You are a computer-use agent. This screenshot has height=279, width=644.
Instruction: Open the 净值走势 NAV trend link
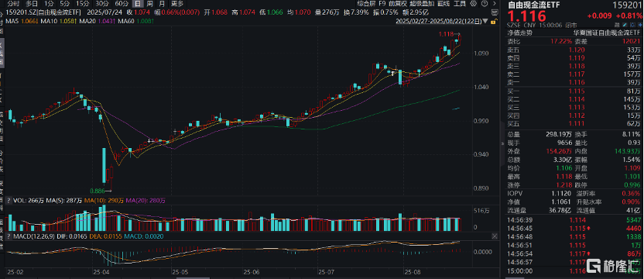click(519, 33)
